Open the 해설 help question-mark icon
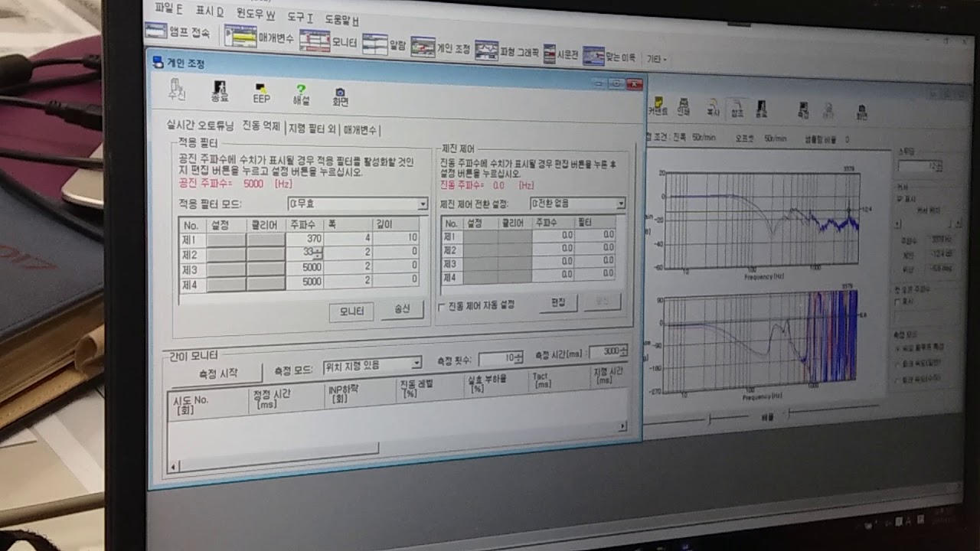The image size is (980, 551). (x=301, y=94)
